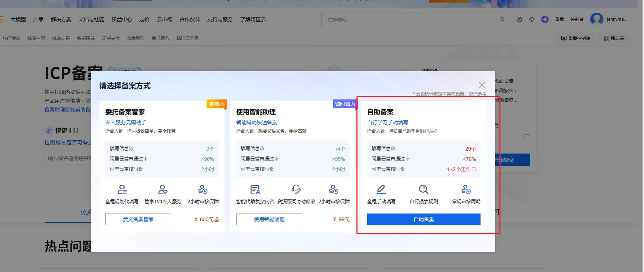Open the 产品 menu in top navigation
Image resolution: width=644 pixels, height=272 pixels.
[38, 19]
